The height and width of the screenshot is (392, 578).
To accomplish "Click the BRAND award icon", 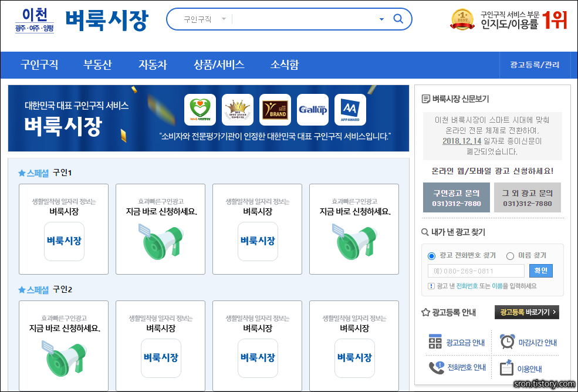I will pos(275,110).
